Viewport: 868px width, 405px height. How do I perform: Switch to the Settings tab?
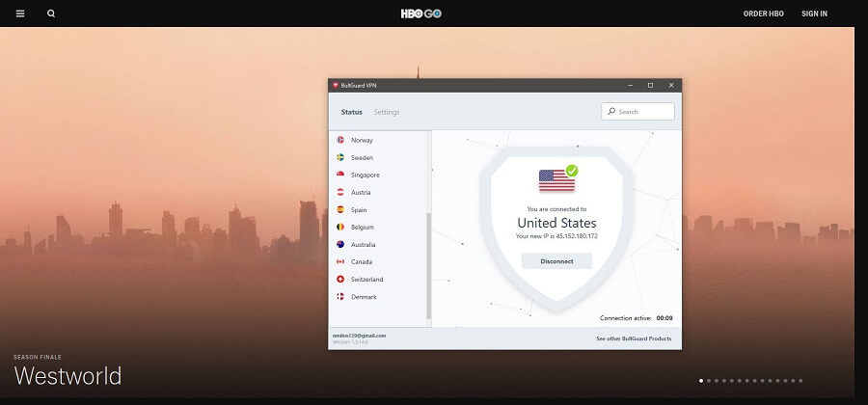click(x=387, y=112)
